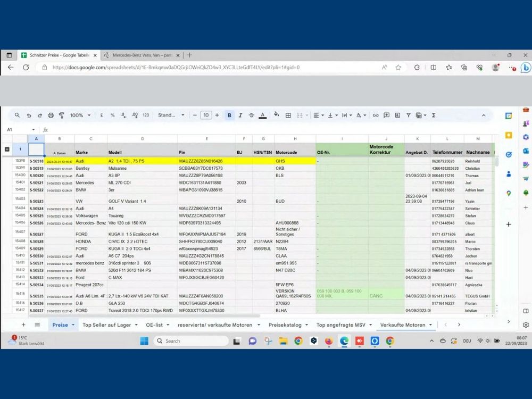Click the print icon

point(51,115)
